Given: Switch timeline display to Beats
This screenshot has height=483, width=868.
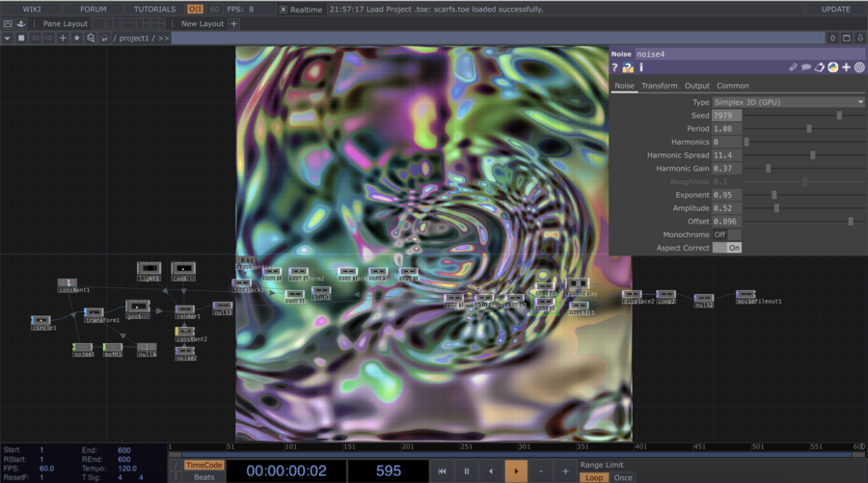Looking at the screenshot, I should (203, 477).
